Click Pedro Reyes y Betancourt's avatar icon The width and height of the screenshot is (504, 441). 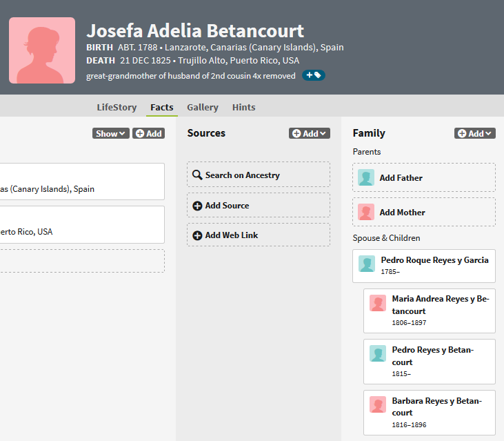(377, 354)
